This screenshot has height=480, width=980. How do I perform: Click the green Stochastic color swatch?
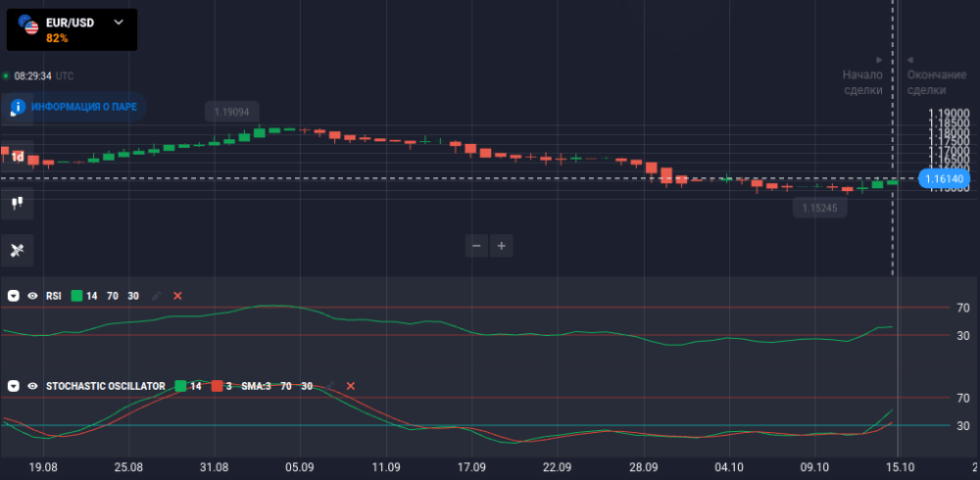180,387
